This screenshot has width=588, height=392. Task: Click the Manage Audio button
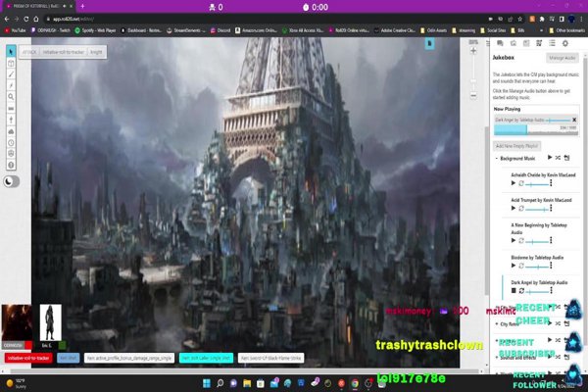coord(563,58)
